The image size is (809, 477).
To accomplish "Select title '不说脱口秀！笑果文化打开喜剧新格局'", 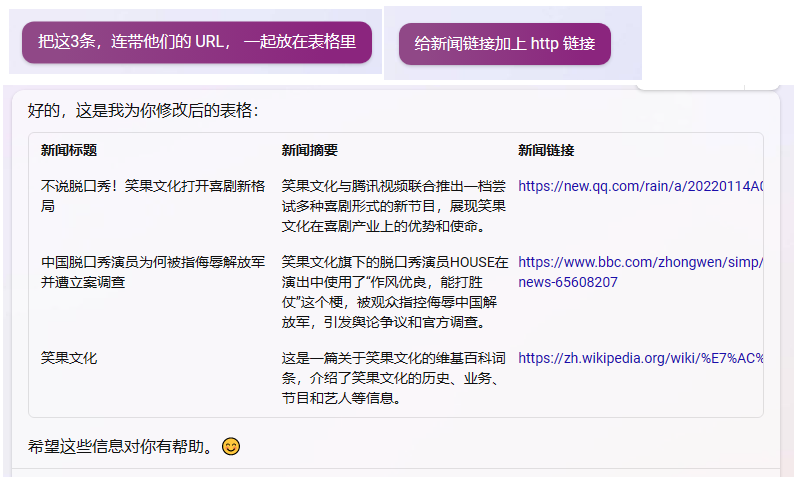I will click(153, 196).
